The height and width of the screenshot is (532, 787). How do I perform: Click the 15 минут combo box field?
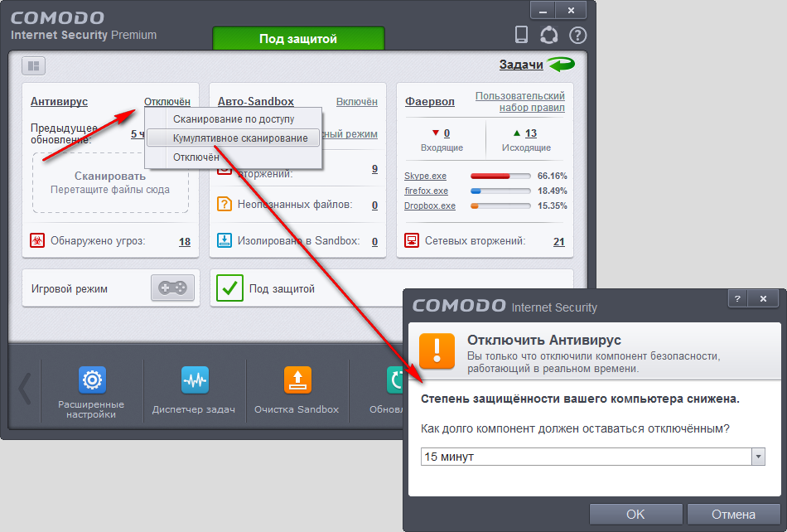[593, 457]
